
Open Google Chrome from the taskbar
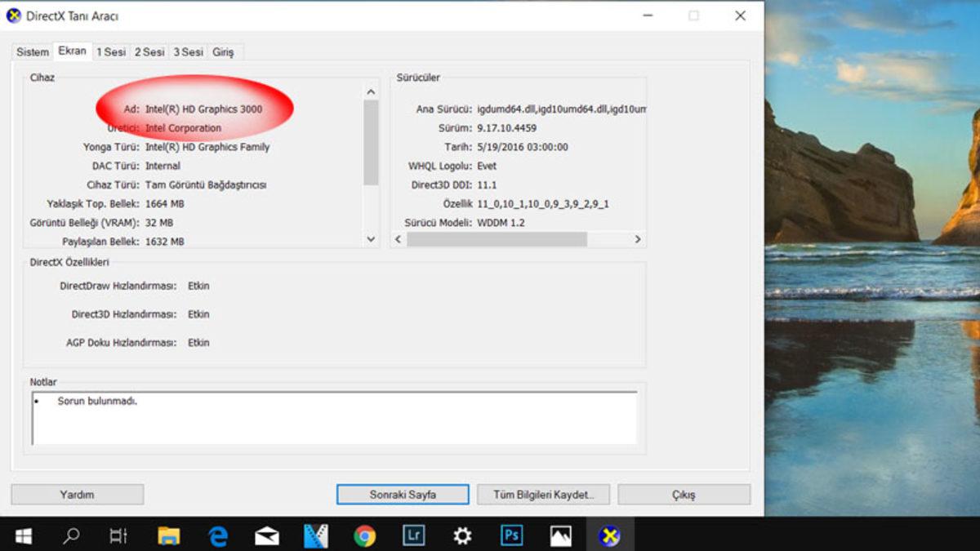[x=365, y=535]
